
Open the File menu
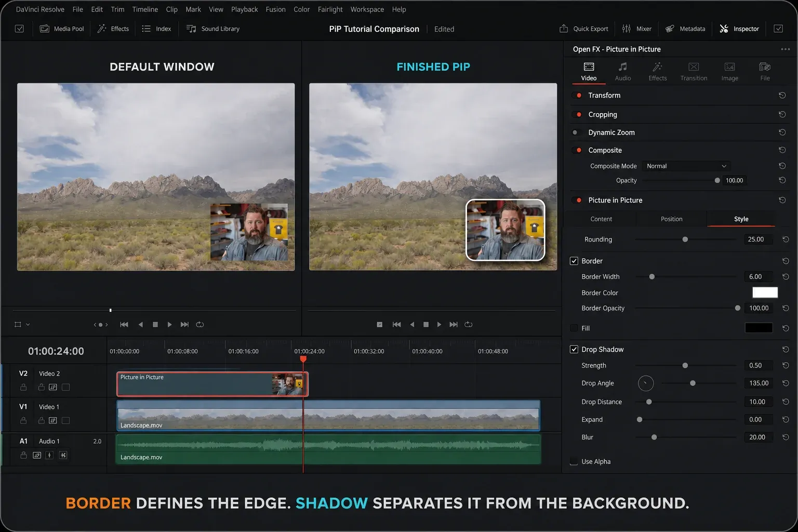tap(78, 9)
